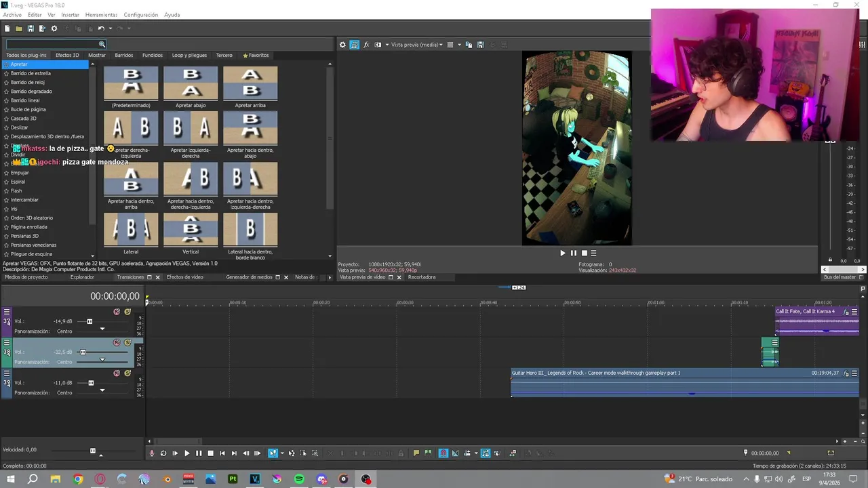Mute track 39

117,373
